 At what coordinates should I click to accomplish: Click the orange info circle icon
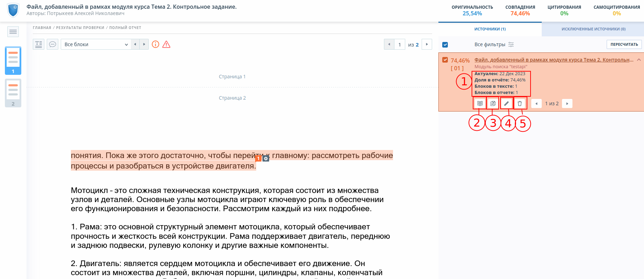tap(156, 44)
